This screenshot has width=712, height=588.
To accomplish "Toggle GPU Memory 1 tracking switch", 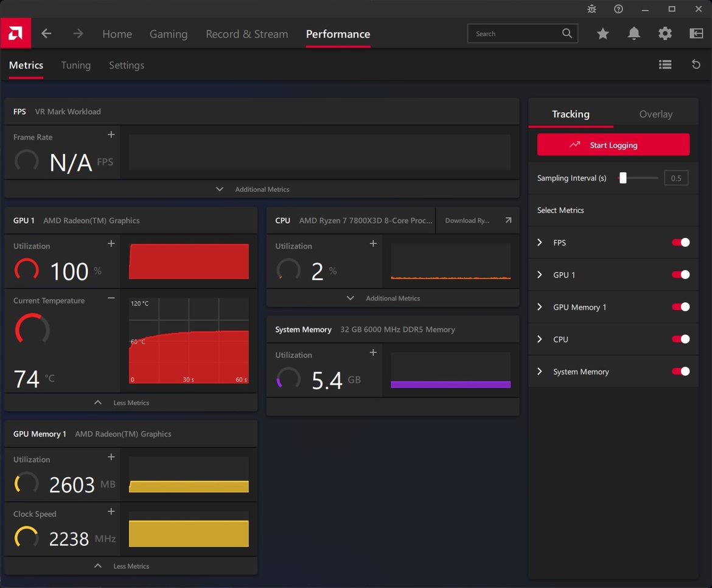I will coord(681,306).
